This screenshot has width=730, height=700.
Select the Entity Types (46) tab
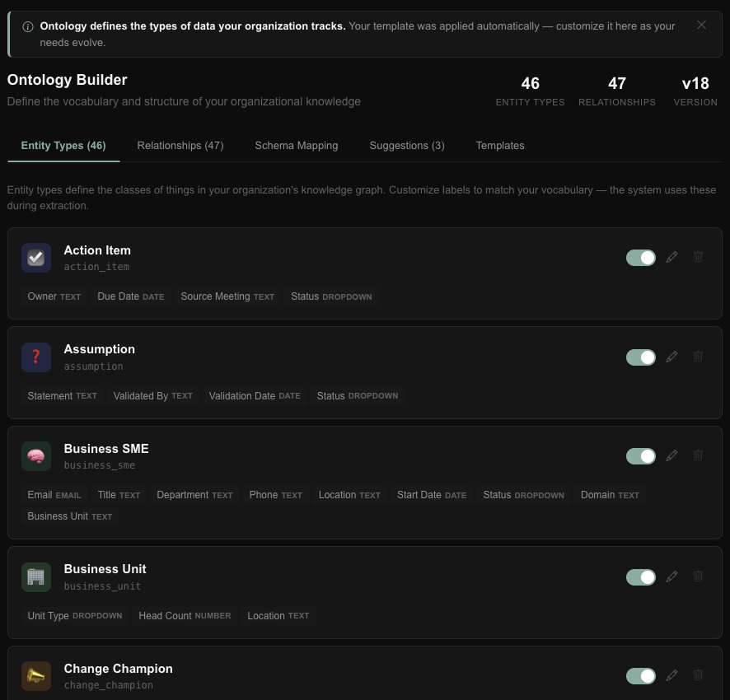63,146
